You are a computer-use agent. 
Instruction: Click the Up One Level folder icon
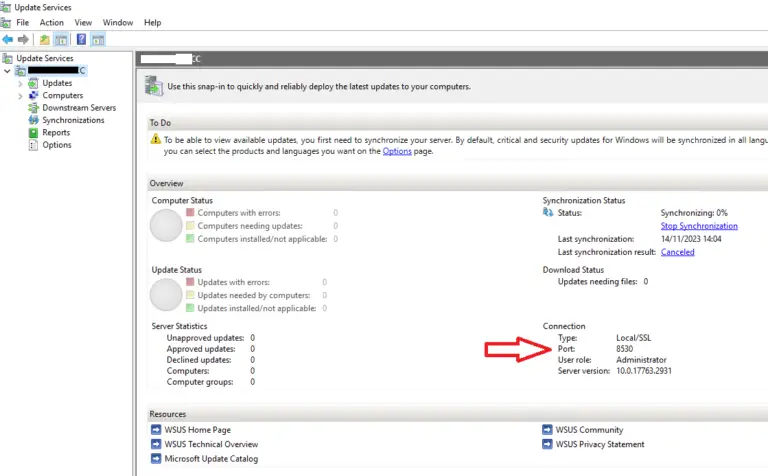pyautogui.click(x=44, y=39)
